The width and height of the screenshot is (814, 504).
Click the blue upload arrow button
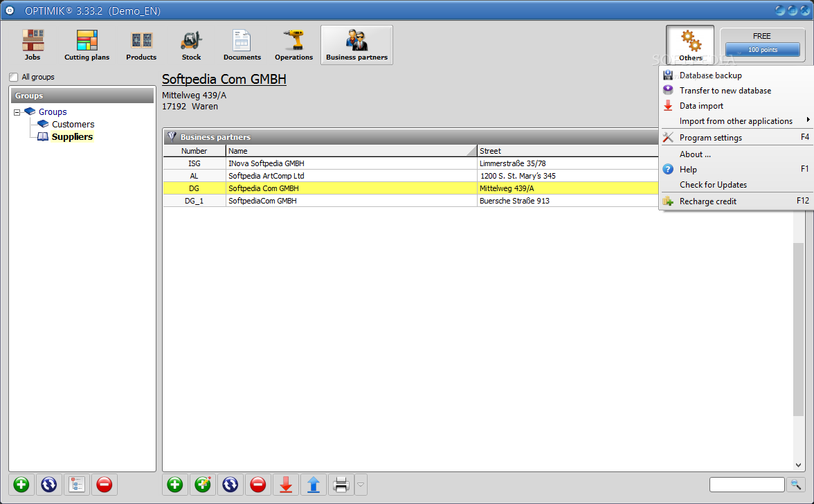click(x=314, y=485)
